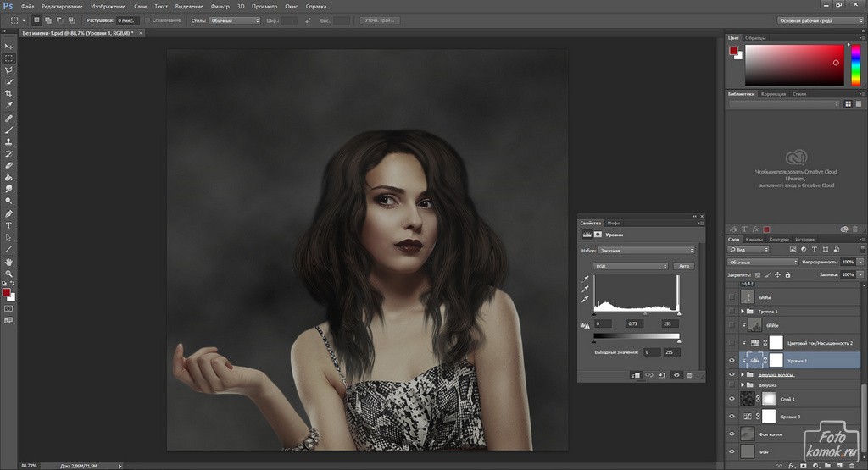Open the RGB channel dropdown
The width and height of the screenshot is (868, 470).
click(631, 266)
